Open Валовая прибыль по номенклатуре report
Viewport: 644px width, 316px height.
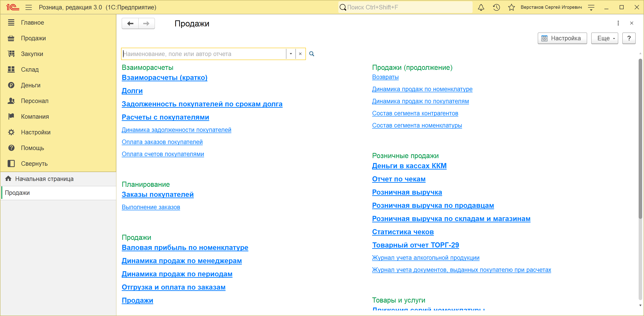coord(185,248)
